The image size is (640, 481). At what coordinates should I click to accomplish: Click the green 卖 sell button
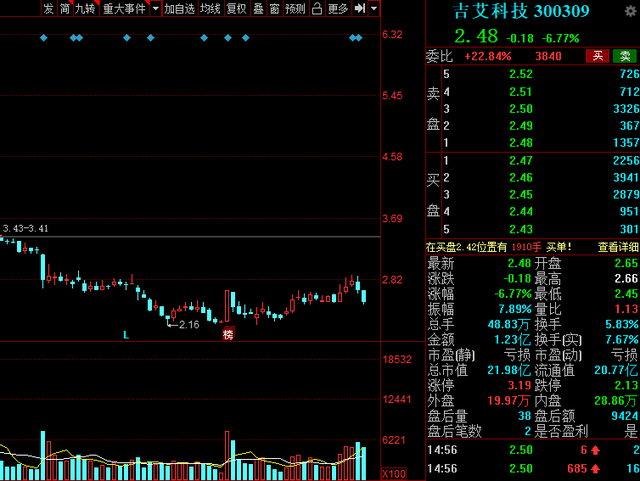(624, 56)
